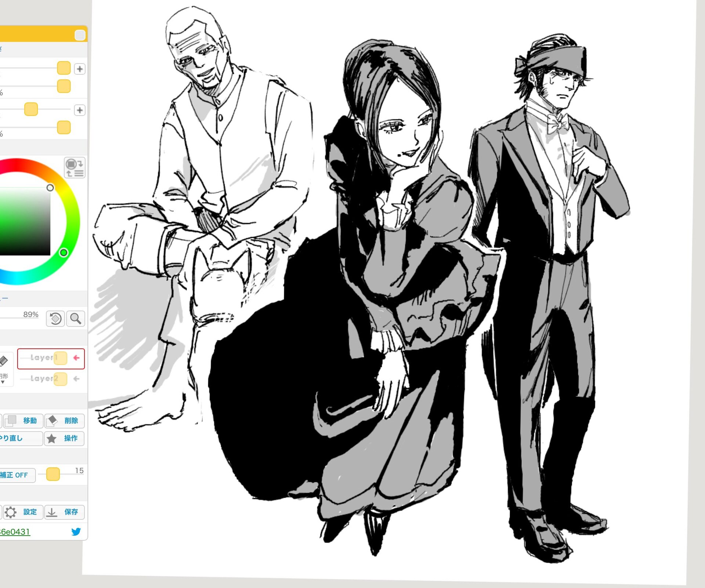705x588 pixels.
Task: Click the star 操作 operations button
Action: 64,438
